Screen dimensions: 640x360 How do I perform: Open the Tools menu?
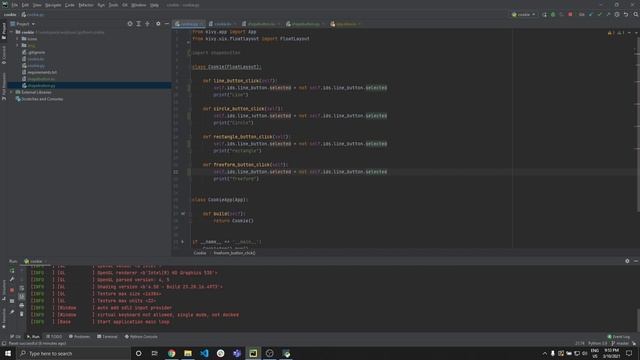click(x=113, y=5)
